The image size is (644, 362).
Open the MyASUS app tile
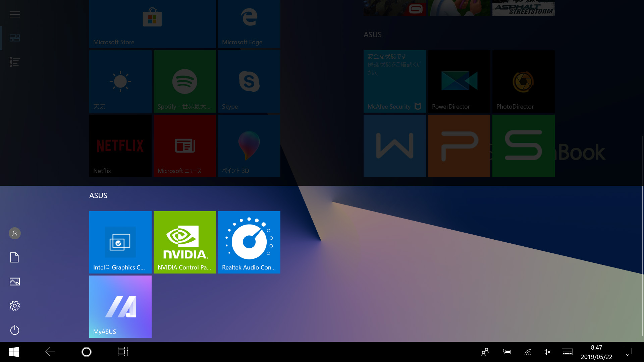pyautogui.click(x=120, y=306)
